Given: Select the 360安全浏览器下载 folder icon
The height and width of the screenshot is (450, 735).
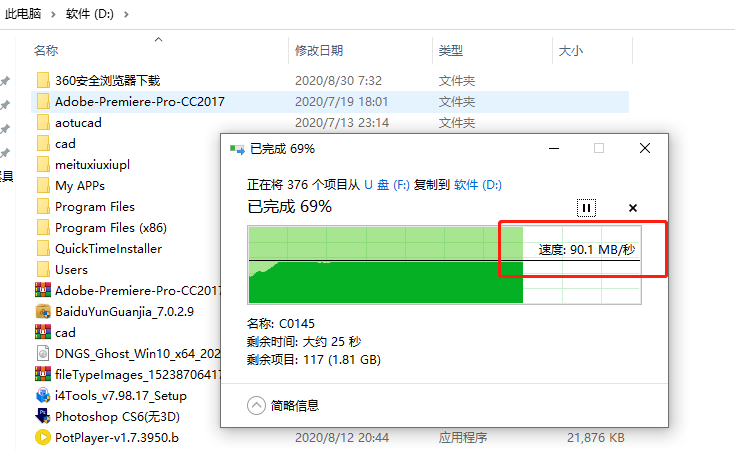Looking at the screenshot, I should [43, 80].
